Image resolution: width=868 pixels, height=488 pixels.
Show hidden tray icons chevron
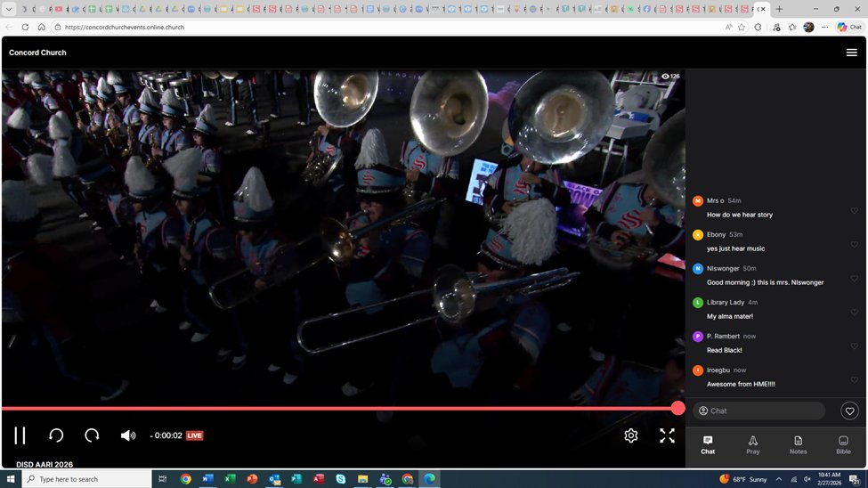point(779,479)
